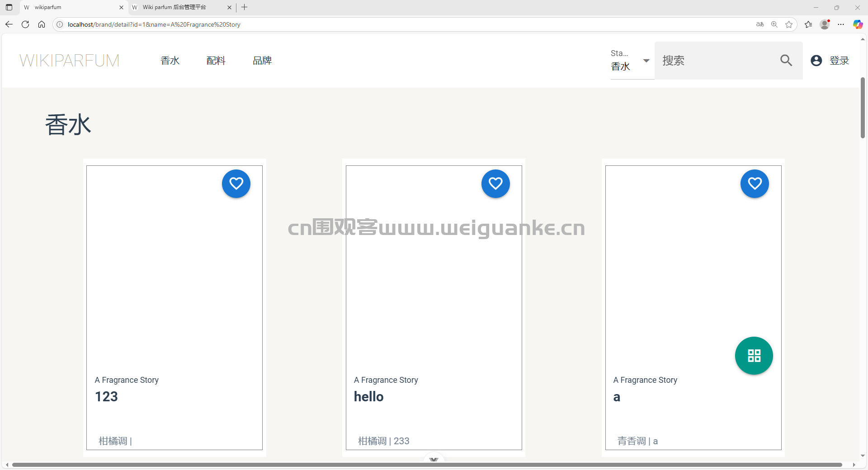Open the 'a' perfume card title
The height and width of the screenshot is (470, 868).
click(617, 397)
